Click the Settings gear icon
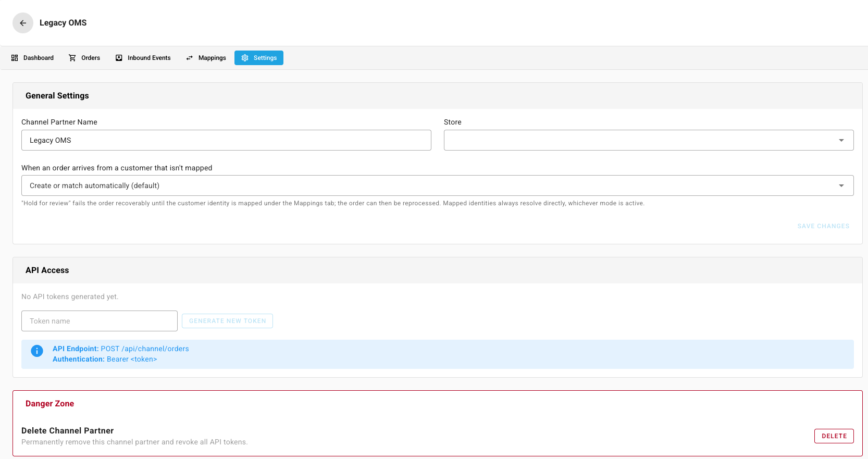868x459 pixels. coord(245,58)
